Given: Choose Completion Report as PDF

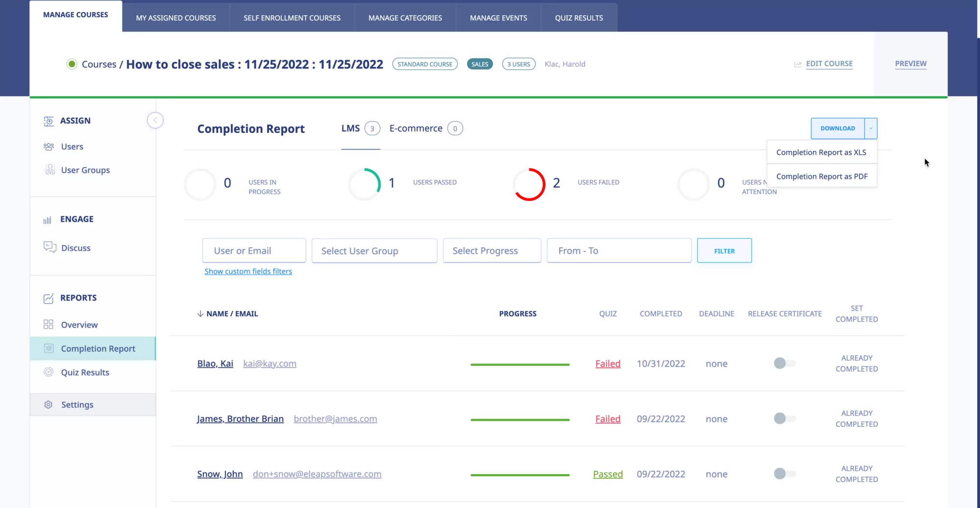Looking at the screenshot, I should point(822,176).
